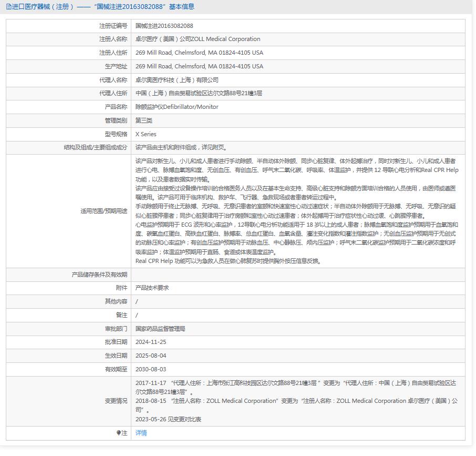Click model specification value X Series
Screen dimensions: 476x456
[146, 134]
